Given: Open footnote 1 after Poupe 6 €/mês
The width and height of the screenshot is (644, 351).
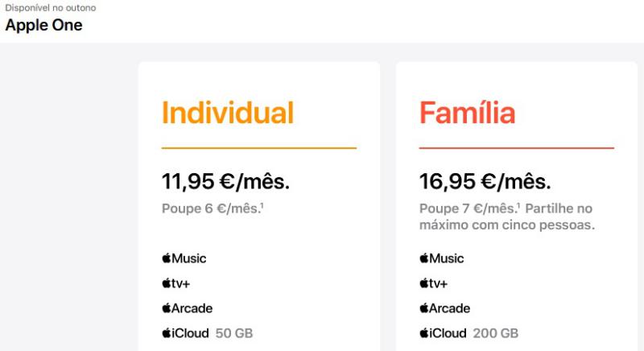Looking at the screenshot, I should pos(262,204).
